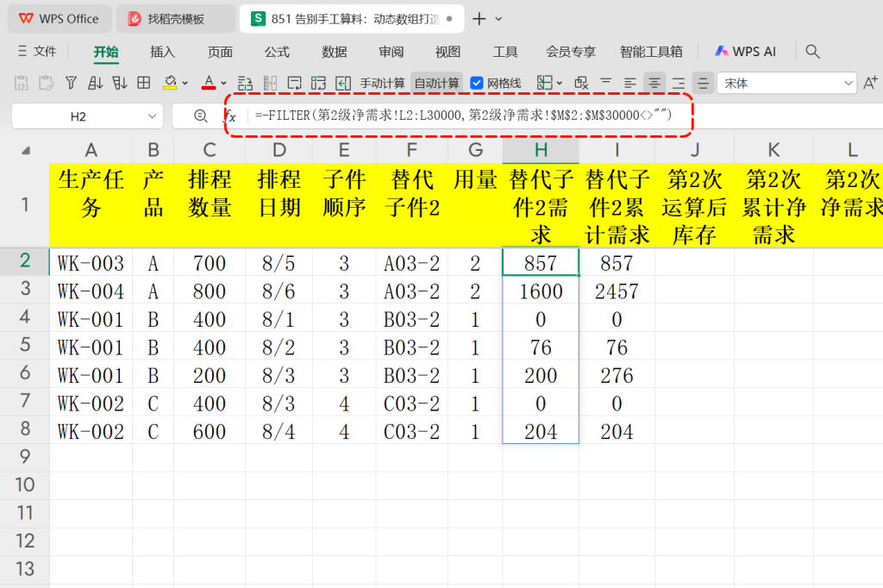The width and height of the screenshot is (883, 588).
Task: Open the H2 name box dropdown
Action: (x=152, y=116)
